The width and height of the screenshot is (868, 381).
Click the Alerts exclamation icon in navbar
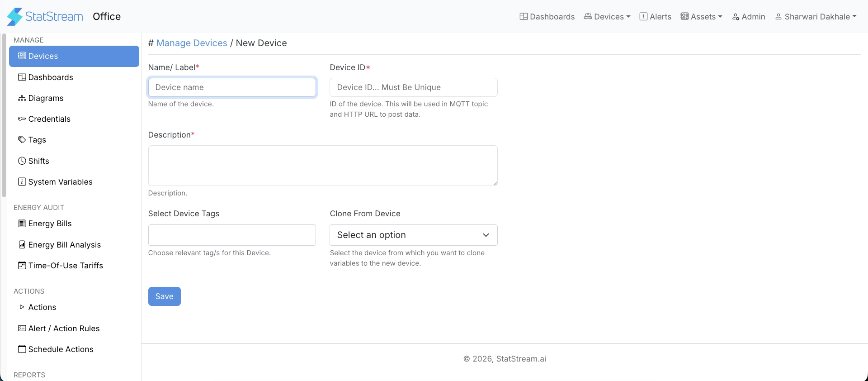[643, 16]
